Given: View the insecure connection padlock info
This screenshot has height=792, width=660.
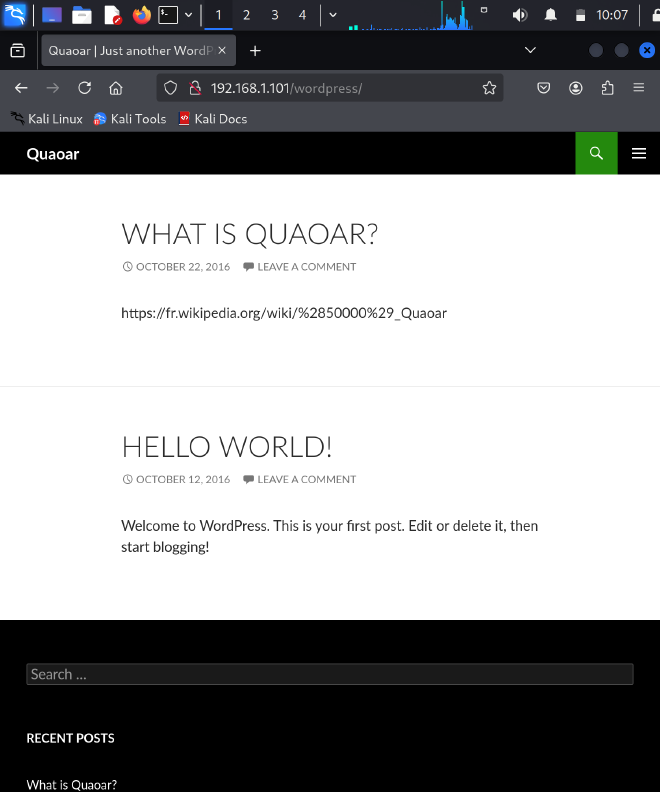Looking at the screenshot, I should 195,88.
